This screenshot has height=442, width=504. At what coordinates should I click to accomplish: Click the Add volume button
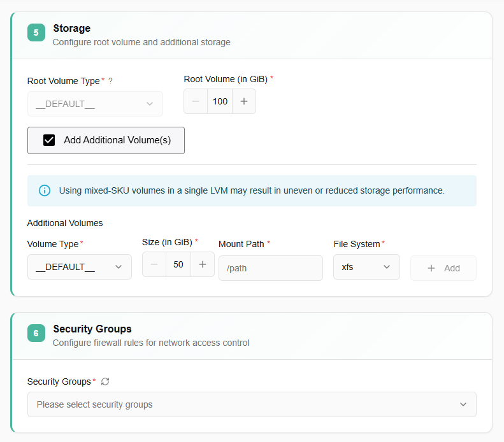click(x=443, y=268)
